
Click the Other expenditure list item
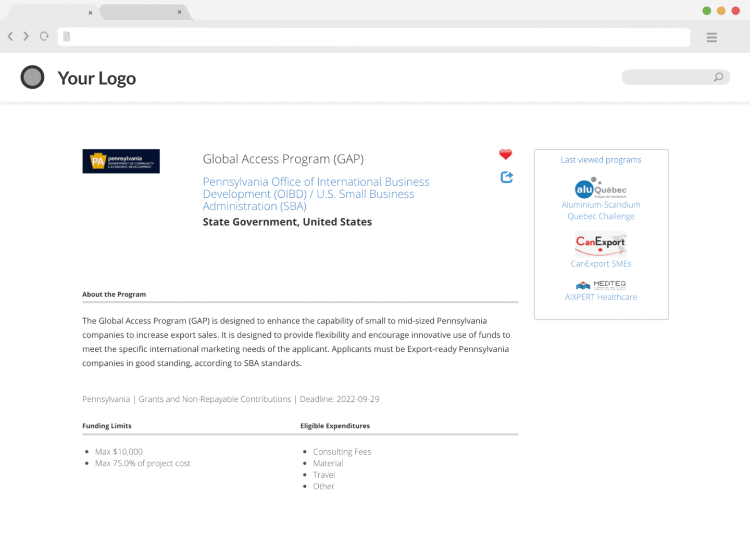[x=323, y=486]
